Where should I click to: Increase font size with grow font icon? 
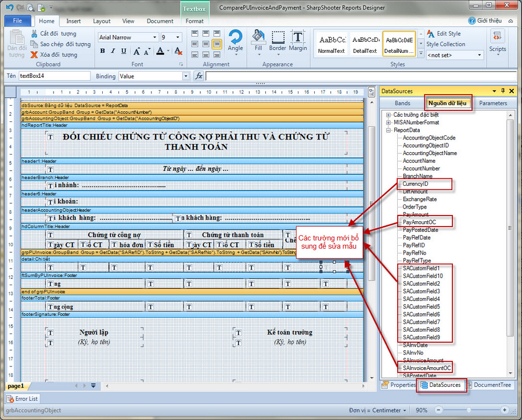tap(136, 51)
